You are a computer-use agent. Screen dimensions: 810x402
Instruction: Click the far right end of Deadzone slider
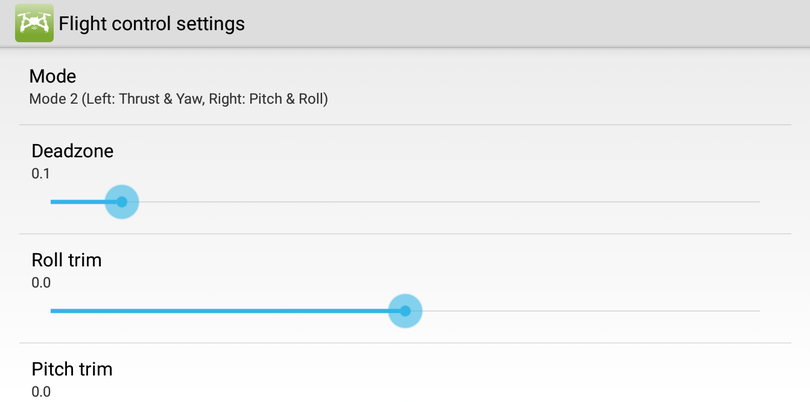pos(758,201)
